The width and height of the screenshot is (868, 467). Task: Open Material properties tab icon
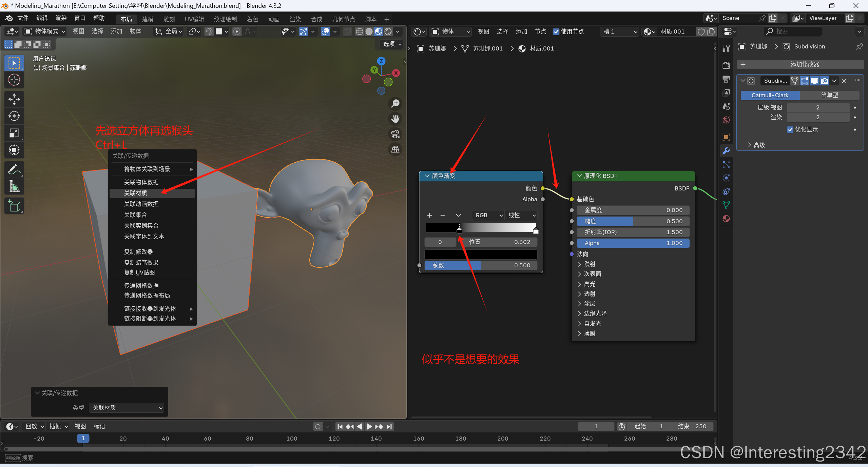726,219
